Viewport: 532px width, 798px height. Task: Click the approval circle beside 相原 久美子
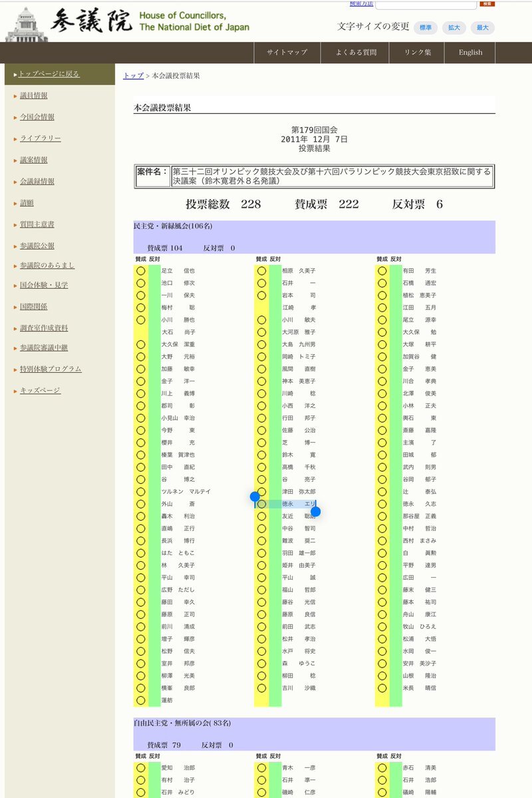click(261, 271)
